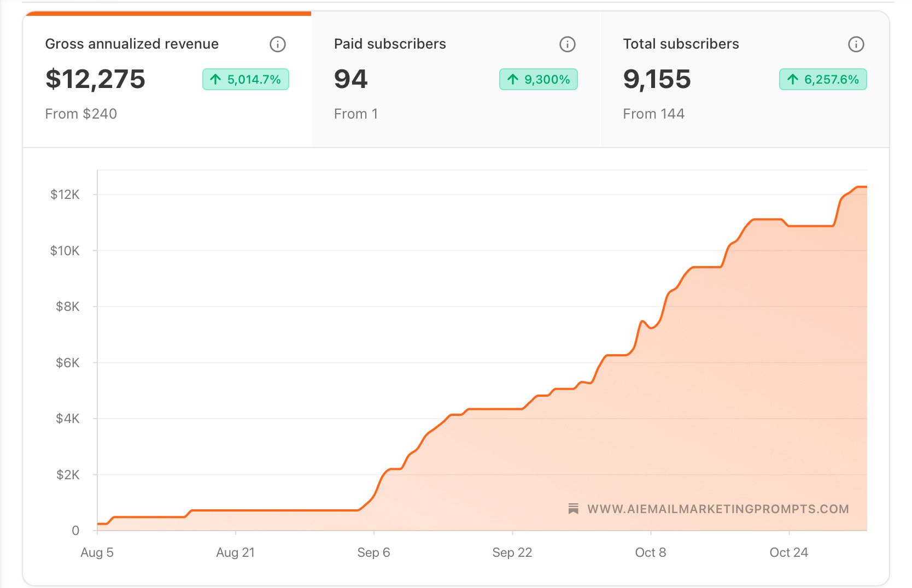Click the $12,275 revenue value

(x=95, y=79)
